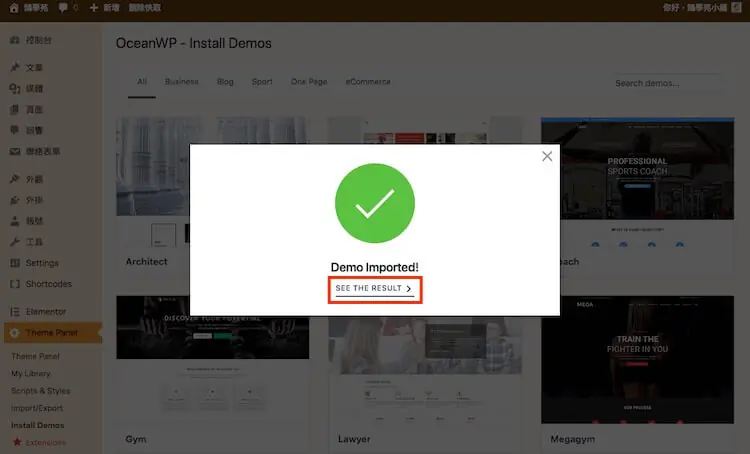Select the Gym demo thumbnail
Screen dimensions: 750x454
212,359
